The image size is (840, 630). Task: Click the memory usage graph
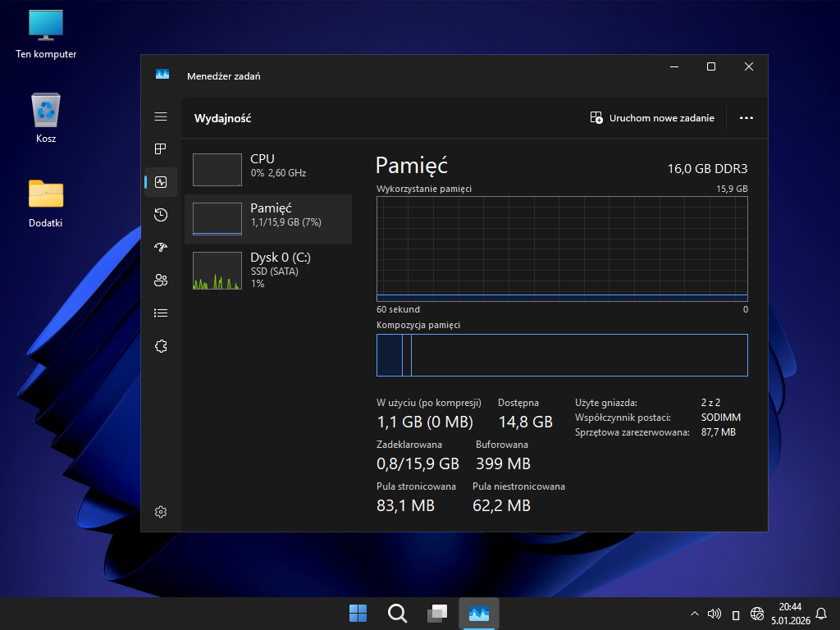pyautogui.click(x=562, y=249)
